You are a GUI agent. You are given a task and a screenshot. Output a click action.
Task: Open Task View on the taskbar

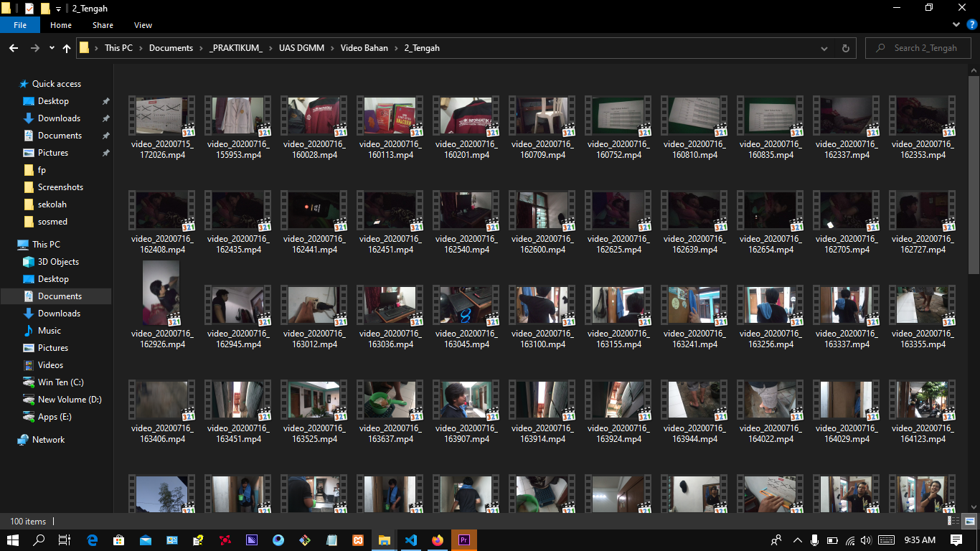[64, 540]
